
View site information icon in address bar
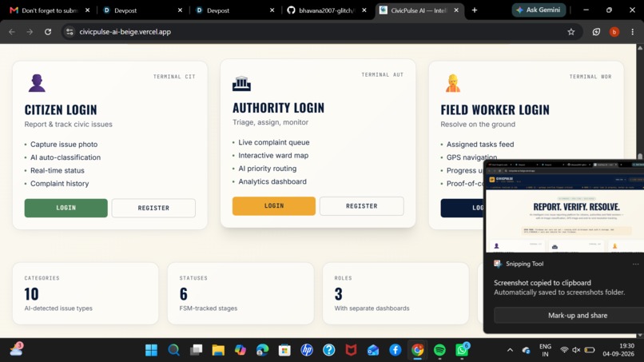click(x=70, y=32)
